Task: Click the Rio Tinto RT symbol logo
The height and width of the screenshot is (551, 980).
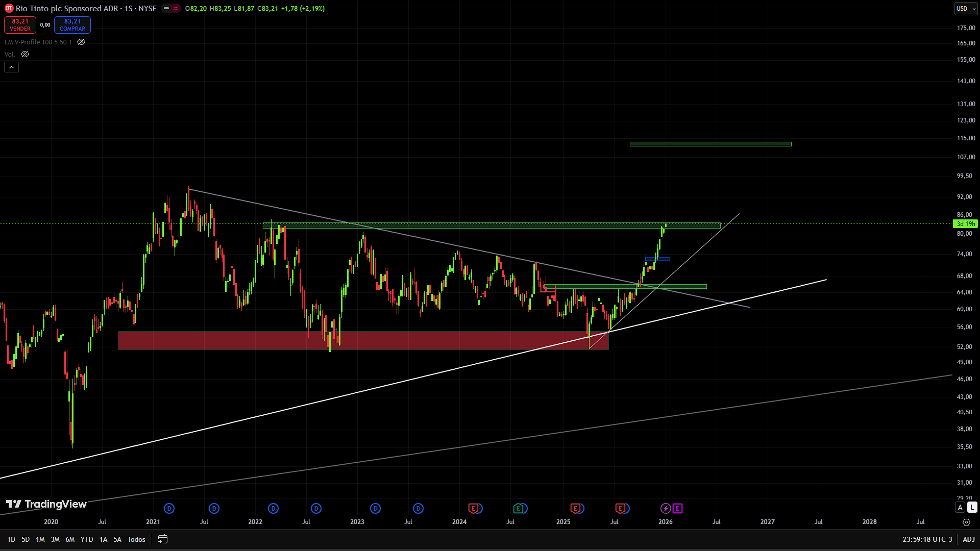Action: (x=9, y=8)
